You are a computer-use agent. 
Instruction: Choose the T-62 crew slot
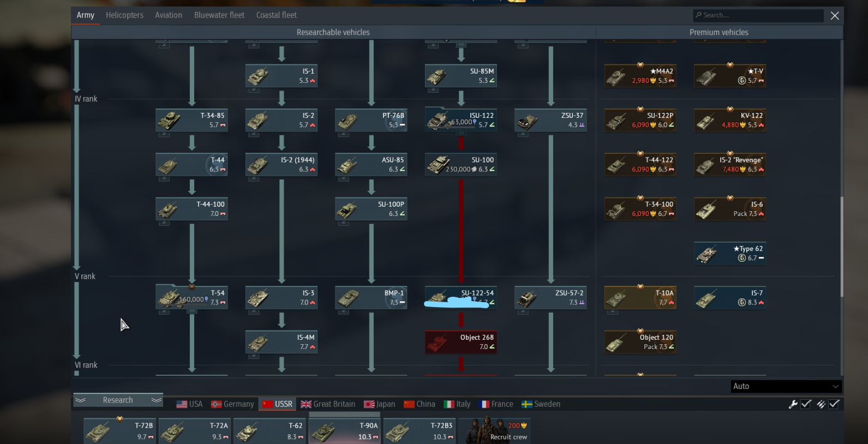pyautogui.click(x=270, y=431)
